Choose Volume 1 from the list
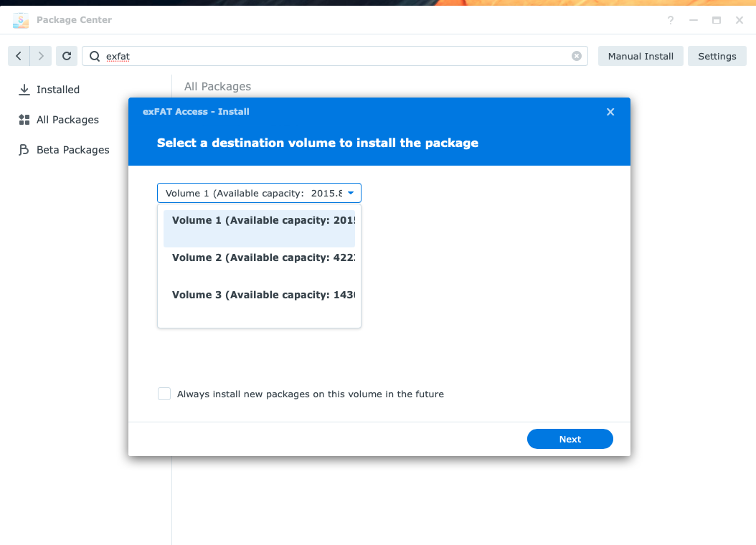The height and width of the screenshot is (545, 756). (x=259, y=229)
